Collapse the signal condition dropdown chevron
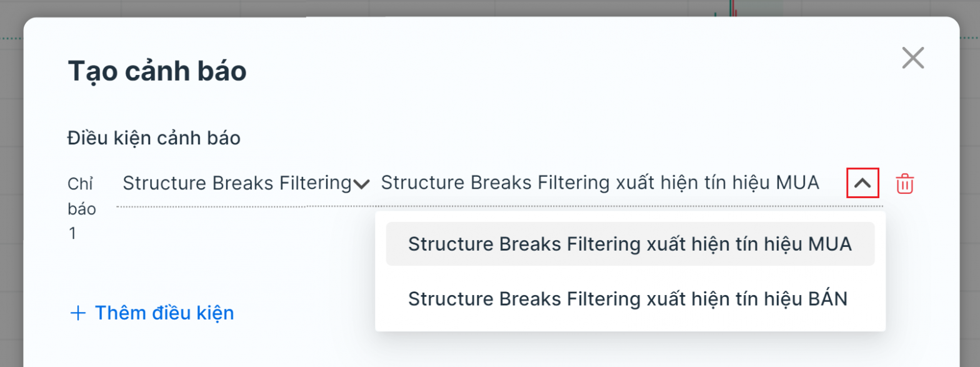This screenshot has height=367, width=980. (x=862, y=184)
